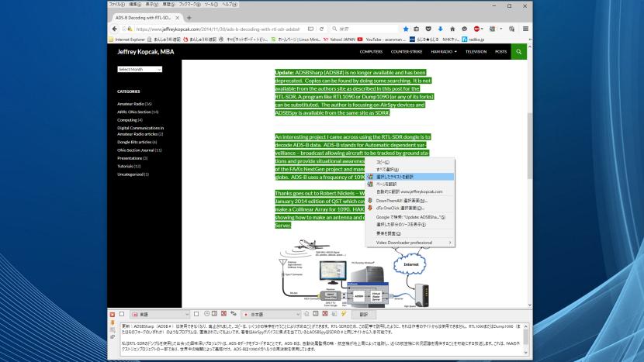Click the 翻訳 translate button
Screen dimensions: 644x362
(x=364, y=315)
